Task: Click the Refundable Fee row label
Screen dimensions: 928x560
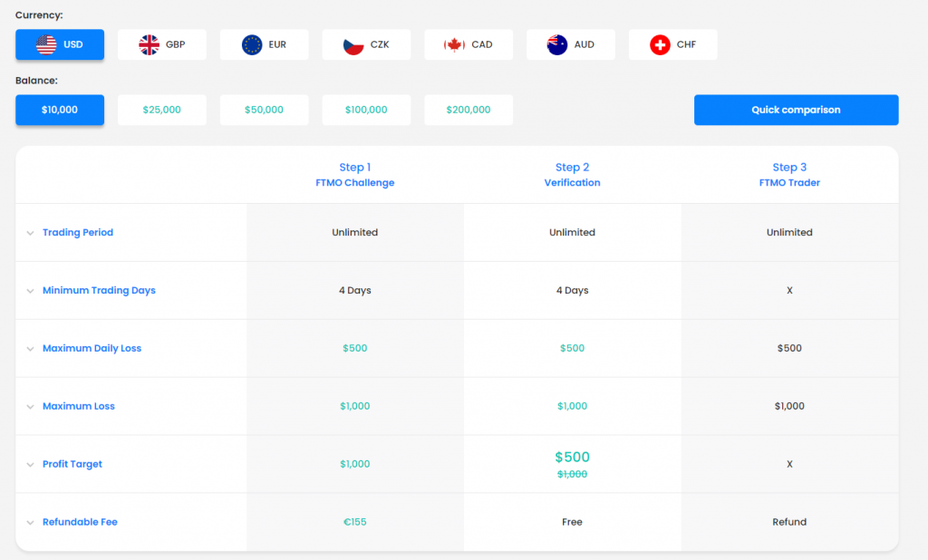Action: [80, 522]
